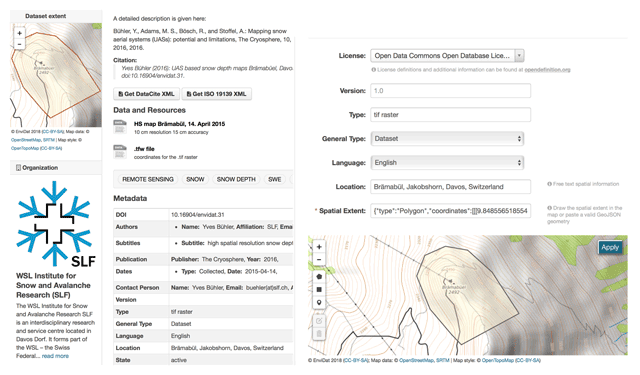Click the SLF snowflake logo
This screenshot has width=640, height=375.
tap(56, 224)
